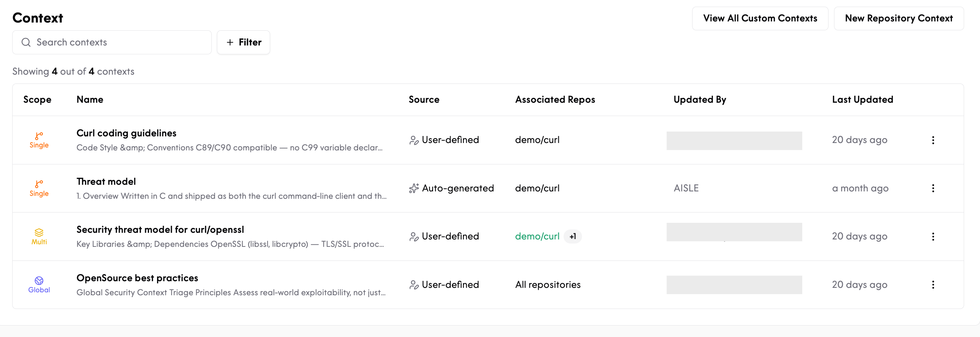Click the Source column header
The width and height of the screenshot is (980, 337).
(424, 100)
